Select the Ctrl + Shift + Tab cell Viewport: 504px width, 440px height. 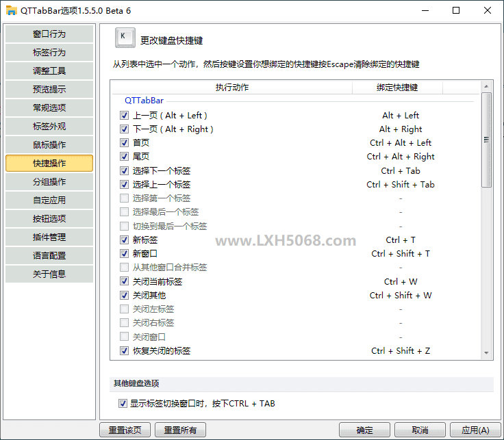pos(401,185)
